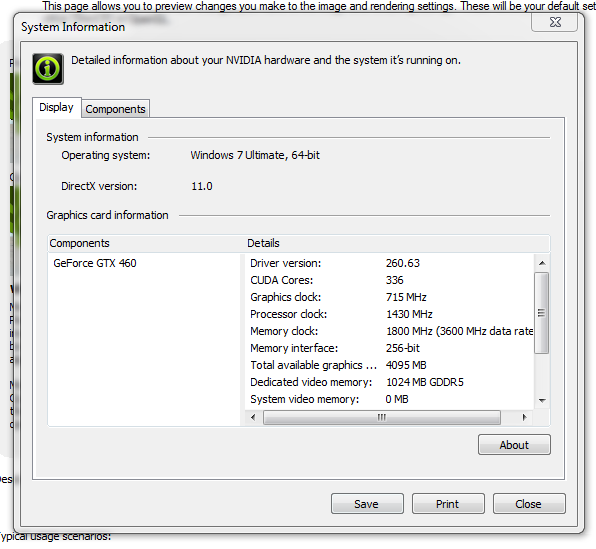
Task: Print the system information
Action: point(448,504)
